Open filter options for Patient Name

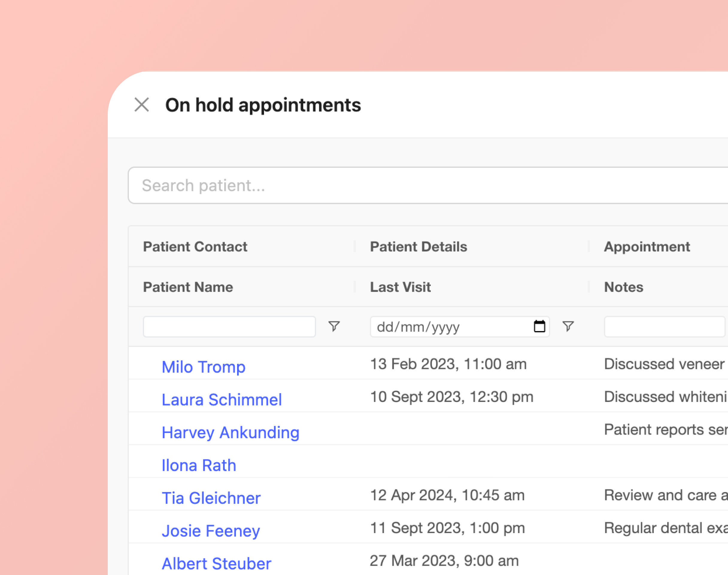tap(334, 326)
